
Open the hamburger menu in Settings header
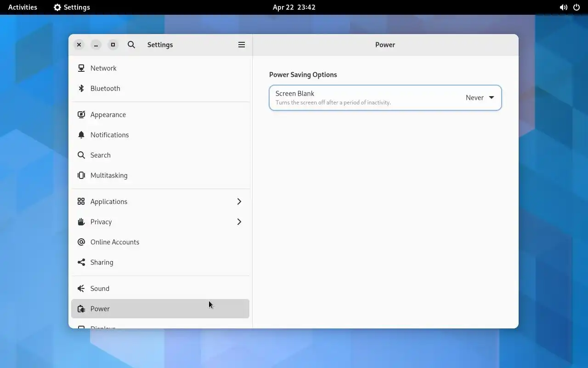[x=242, y=45]
